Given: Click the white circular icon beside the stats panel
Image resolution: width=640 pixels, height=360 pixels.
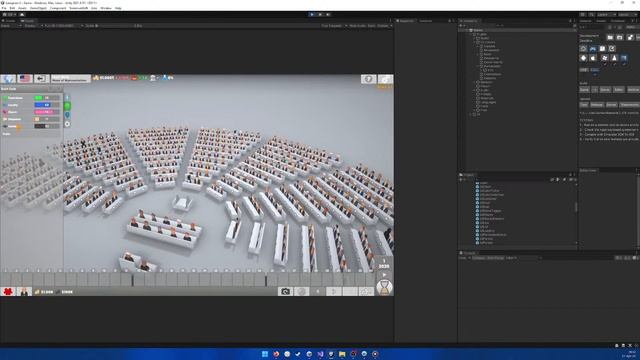Looking at the screenshot, I should pos(67,124).
